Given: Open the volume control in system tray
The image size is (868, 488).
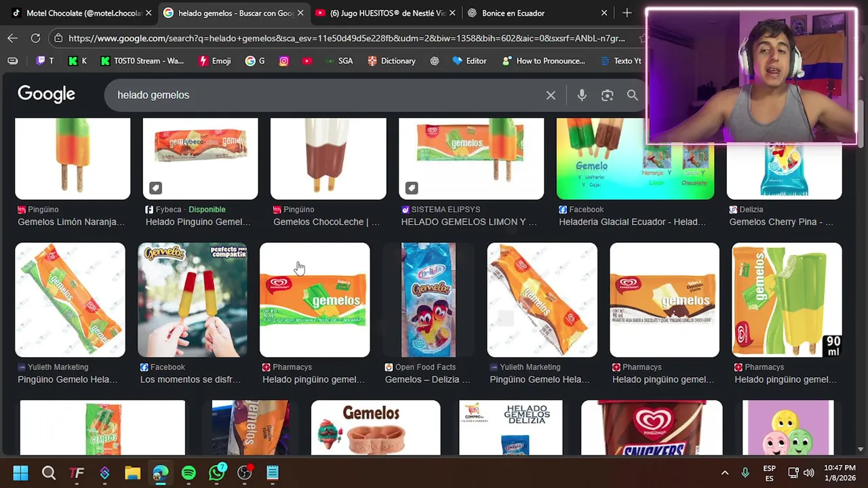Looking at the screenshot, I should [808, 472].
